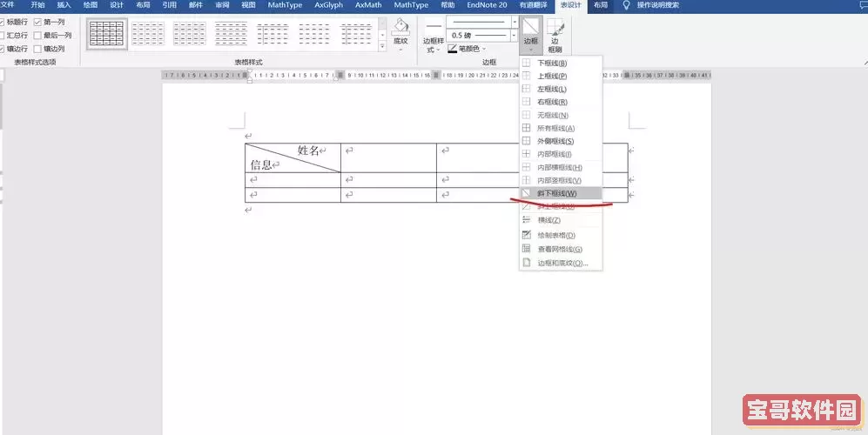Screen dimensions: 868x435
Task: Enable the 镶边列 checkbox
Action: (x=37, y=49)
